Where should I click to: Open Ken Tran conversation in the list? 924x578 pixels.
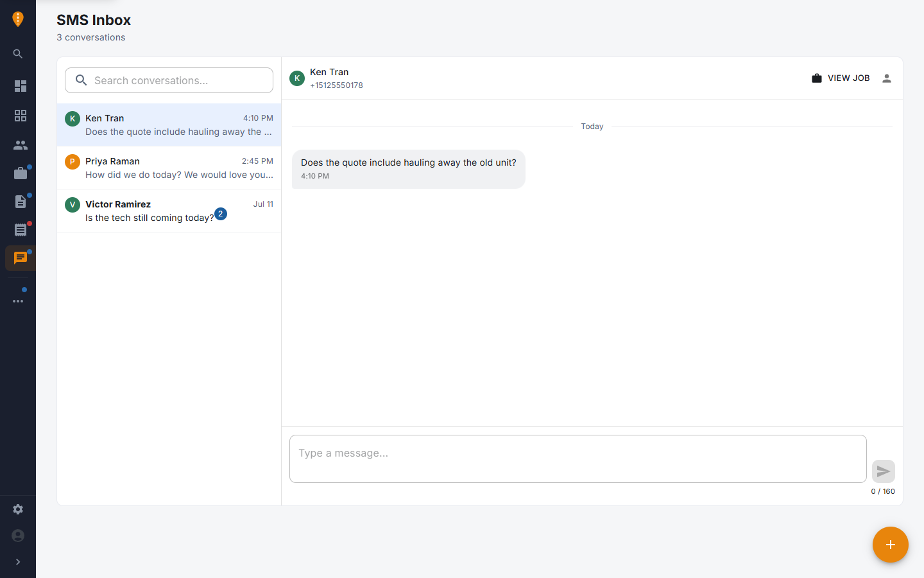(x=169, y=125)
